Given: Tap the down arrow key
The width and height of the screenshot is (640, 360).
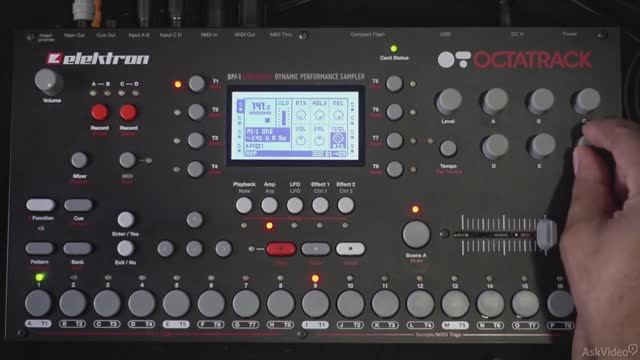Looking at the screenshot, I should point(194,249).
